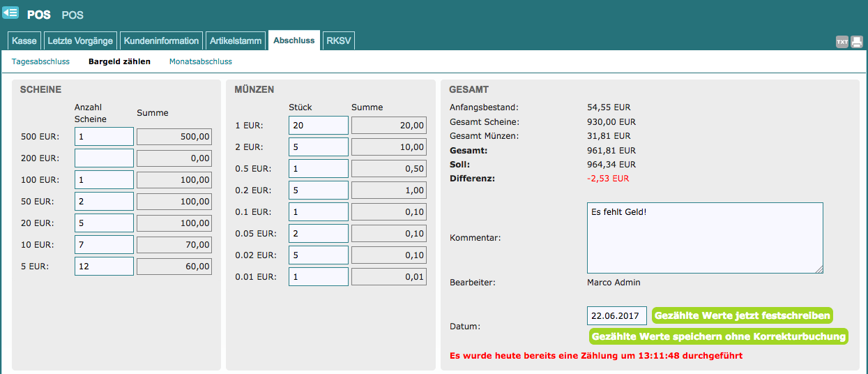Click the 1 EUR coin Stück field

coord(318,125)
